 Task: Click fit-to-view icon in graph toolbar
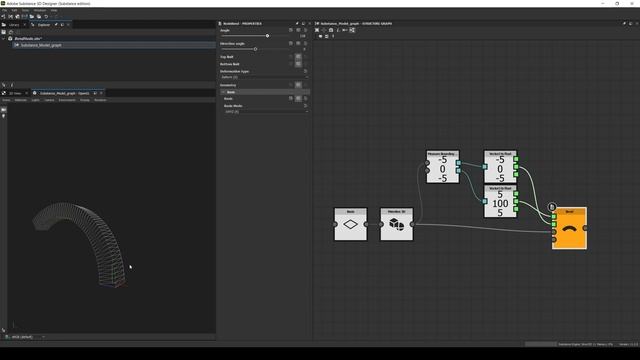pyautogui.click(x=317, y=30)
